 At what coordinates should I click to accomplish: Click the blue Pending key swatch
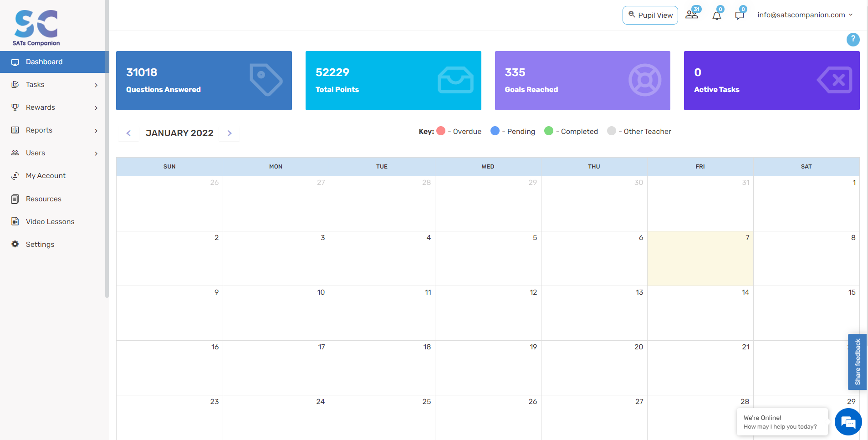point(495,131)
